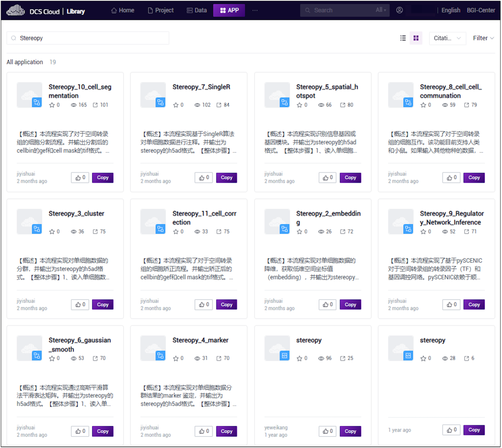Open the Stereopy_11_cell_correction thumbnail
Viewport: 502px width, 448px height.
[x=153, y=222]
